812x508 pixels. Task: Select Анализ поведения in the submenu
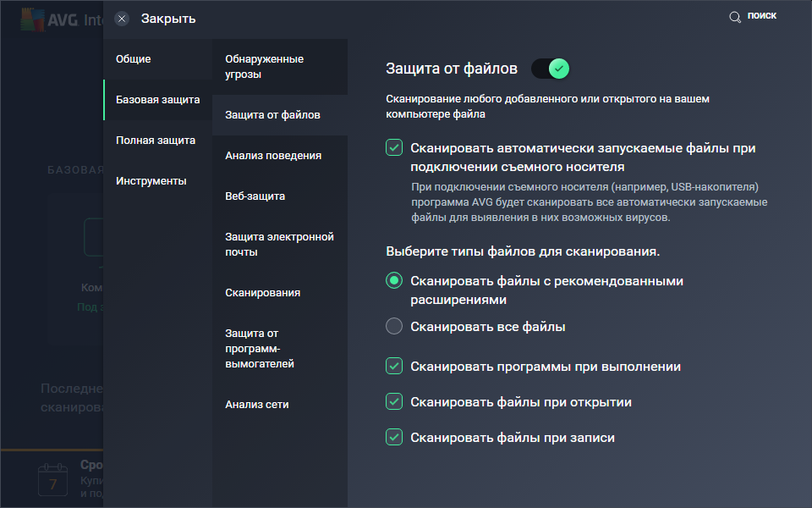273,156
